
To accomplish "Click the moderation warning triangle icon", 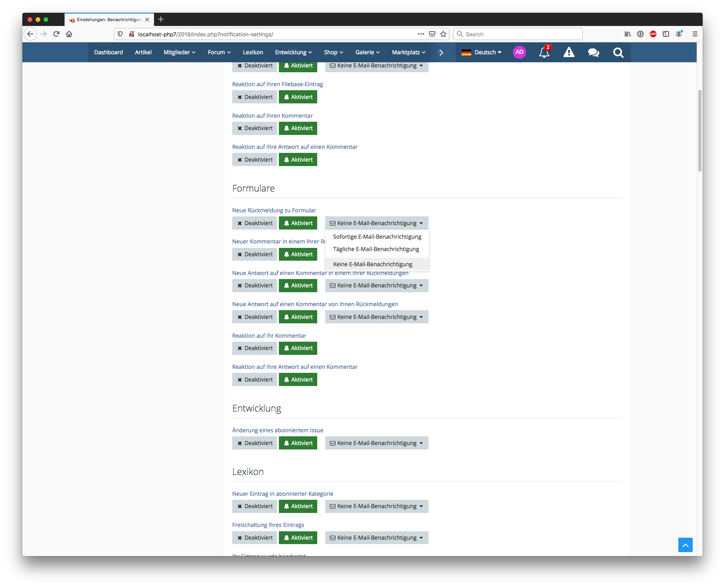I will (x=569, y=52).
